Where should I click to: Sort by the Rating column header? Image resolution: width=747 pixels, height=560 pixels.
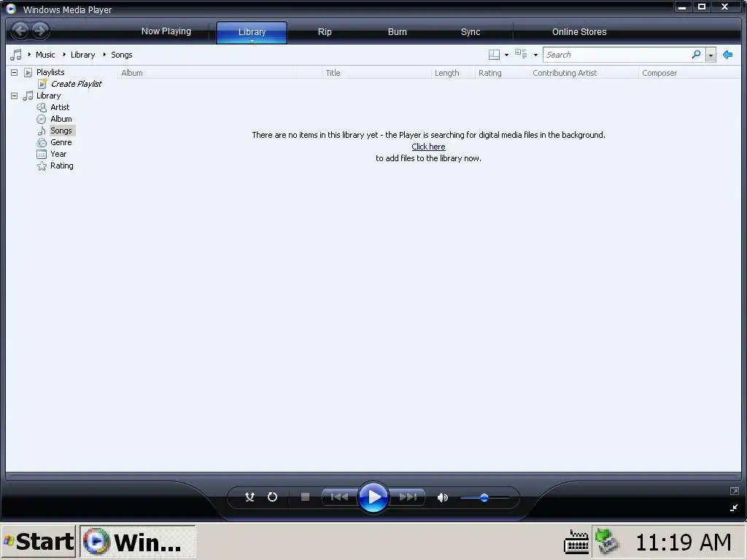point(502,73)
